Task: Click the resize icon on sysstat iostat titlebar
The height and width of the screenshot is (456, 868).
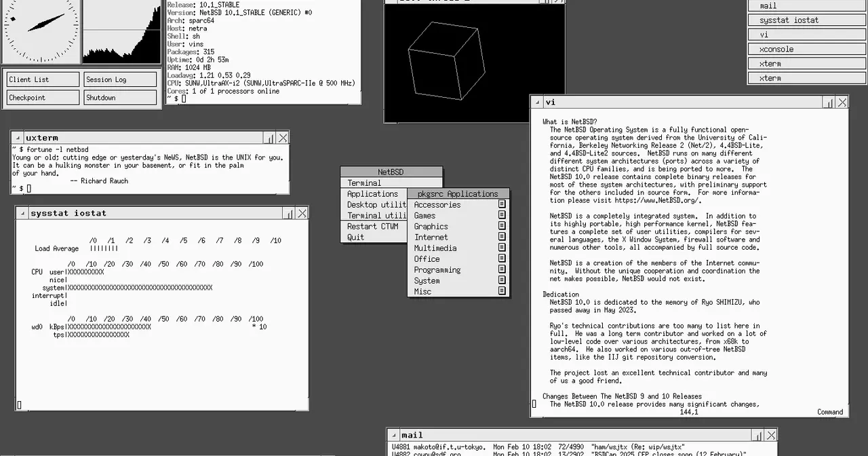Action: click(288, 213)
